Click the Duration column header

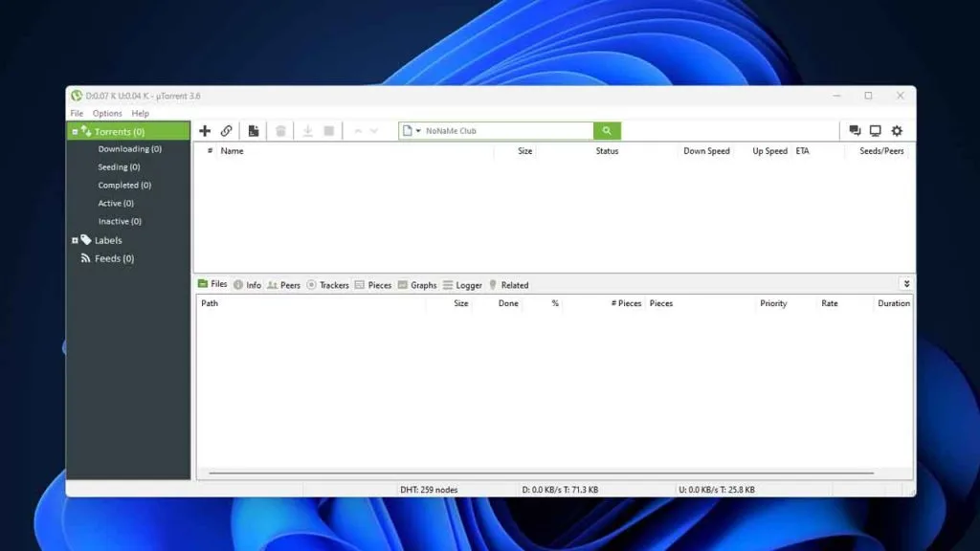point(893,303)
